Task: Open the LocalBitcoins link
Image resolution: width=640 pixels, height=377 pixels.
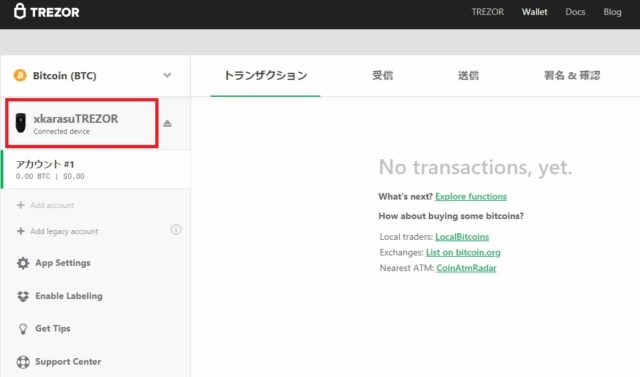Action: click(x=462, y=237)
